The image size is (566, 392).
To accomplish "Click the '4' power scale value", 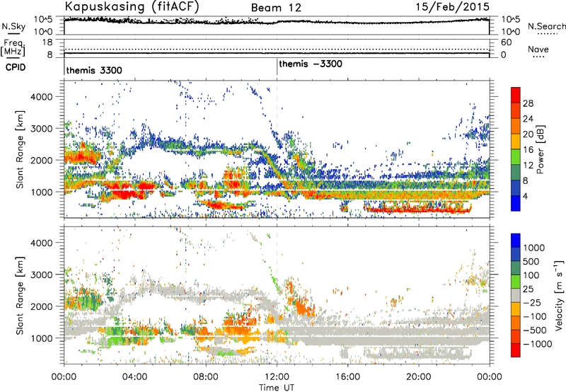I will [525, 196].
